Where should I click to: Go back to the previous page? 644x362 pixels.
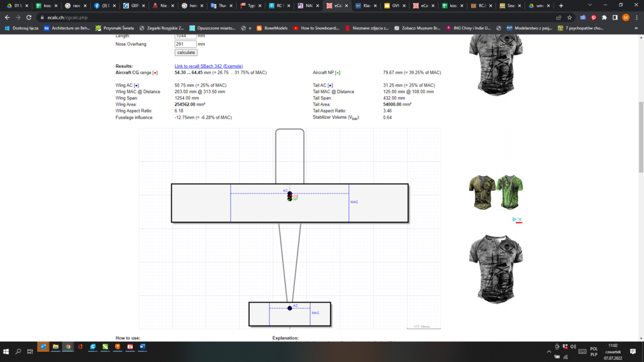(7, 18)
